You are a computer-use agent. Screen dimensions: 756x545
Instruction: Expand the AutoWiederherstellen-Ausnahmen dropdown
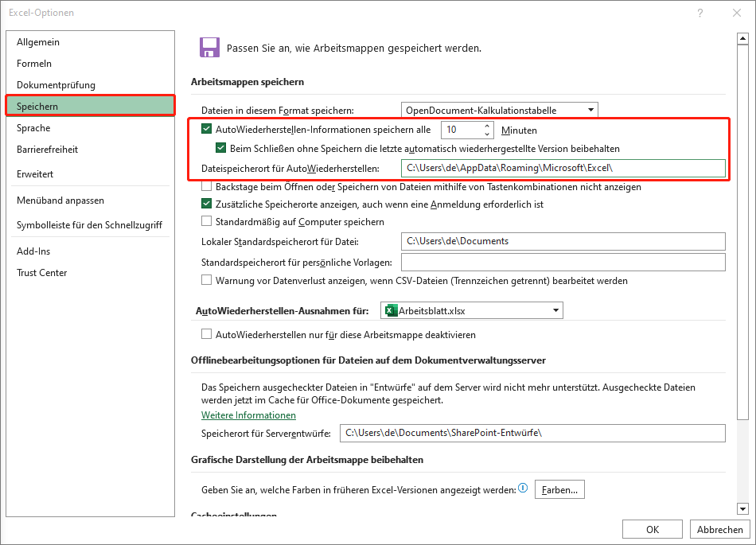pos(555,310)
